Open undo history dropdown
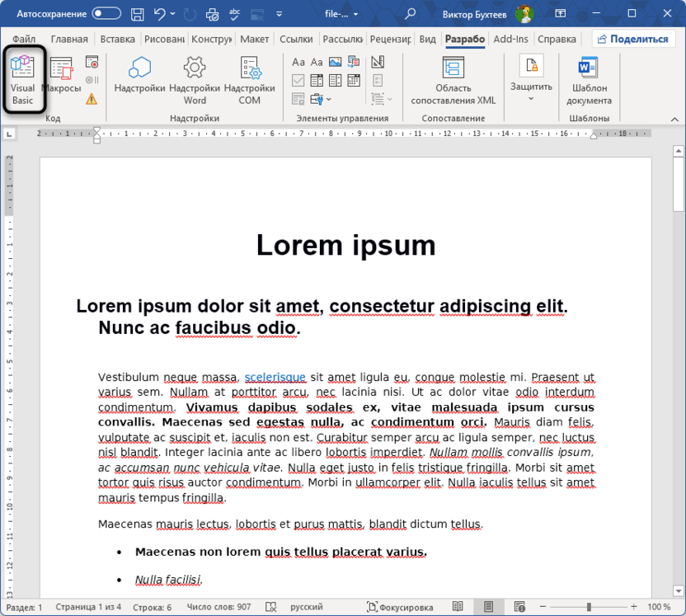The width and height of the screenshot is (686, 616). point(173,14)
